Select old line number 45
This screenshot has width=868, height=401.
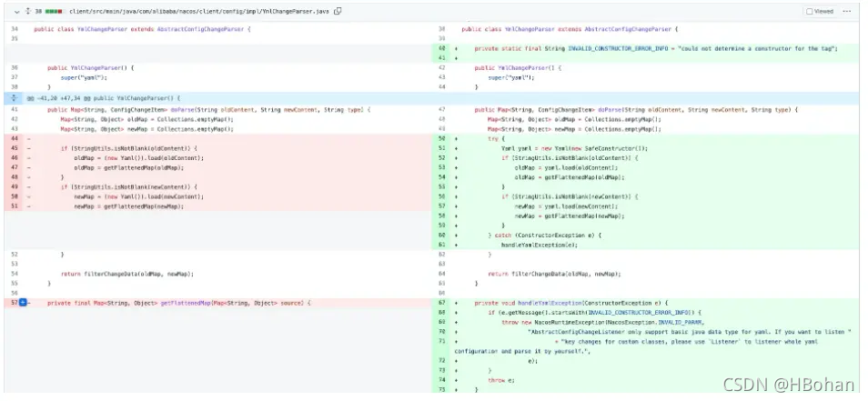(15, 148)
